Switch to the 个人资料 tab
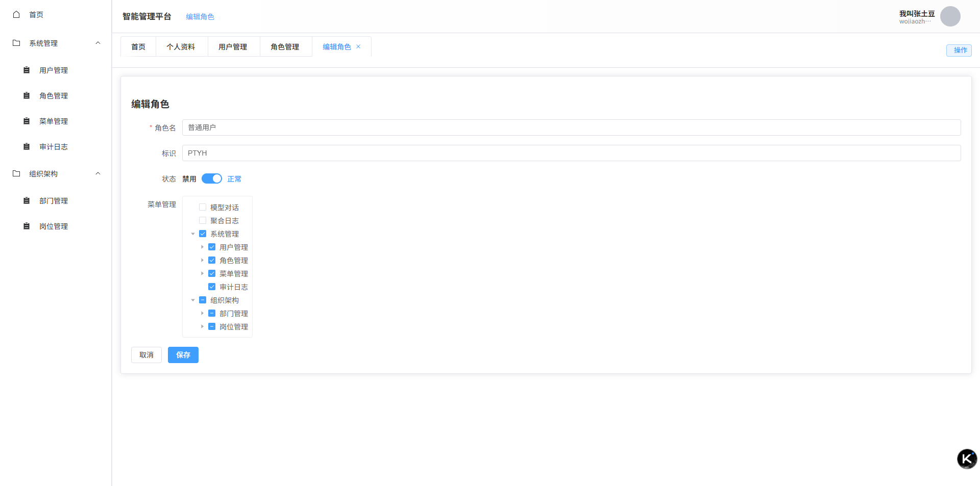This screenshot has width=980, height=486. coord(181,46)
